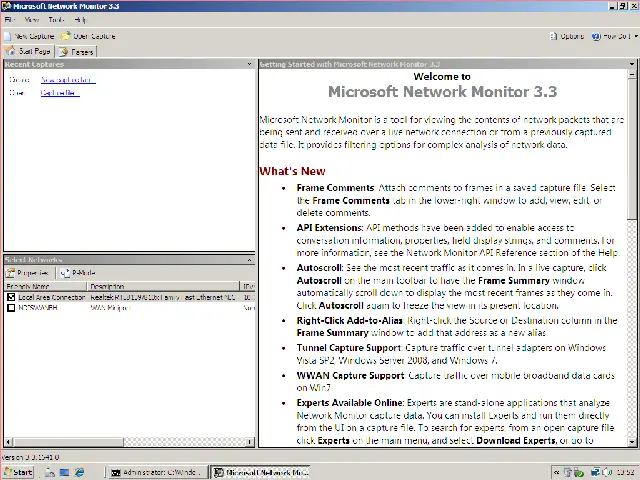
Task: Collapse the Recent Captures panel
Action: pyautogui.click(x=249, y=64)
